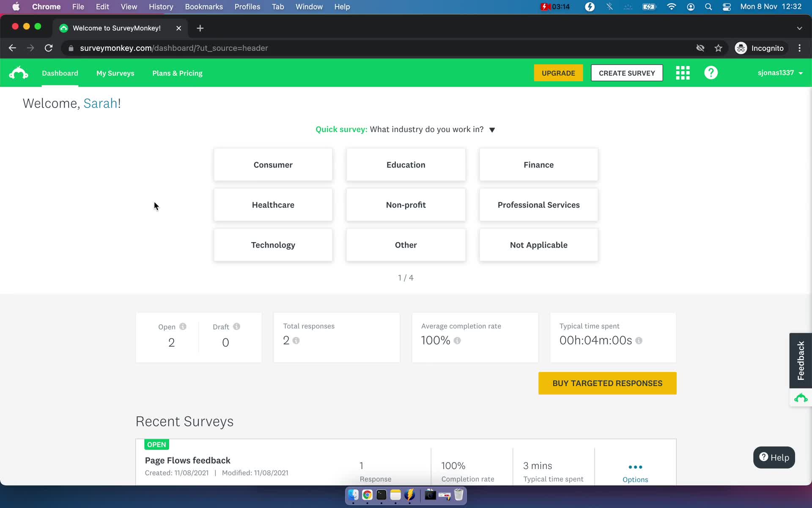812x508 pixels.
Task: Open the Dashboard tab
Action: click(x=60, y=73)
